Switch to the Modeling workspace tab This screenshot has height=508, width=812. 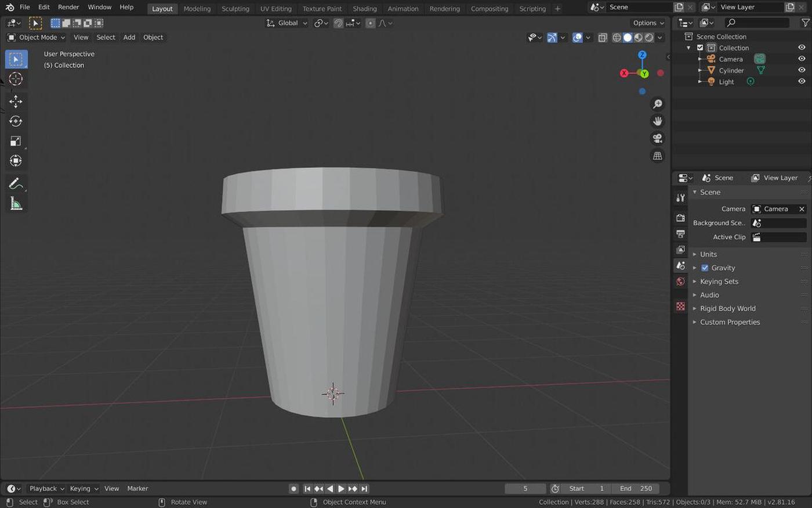197,9
